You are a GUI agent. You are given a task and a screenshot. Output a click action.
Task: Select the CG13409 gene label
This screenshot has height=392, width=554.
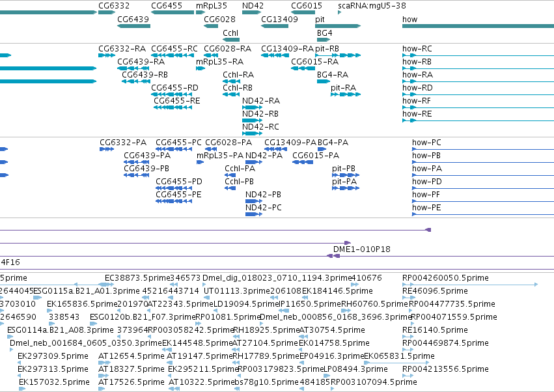pyautogui.click(x=279, y=19)
